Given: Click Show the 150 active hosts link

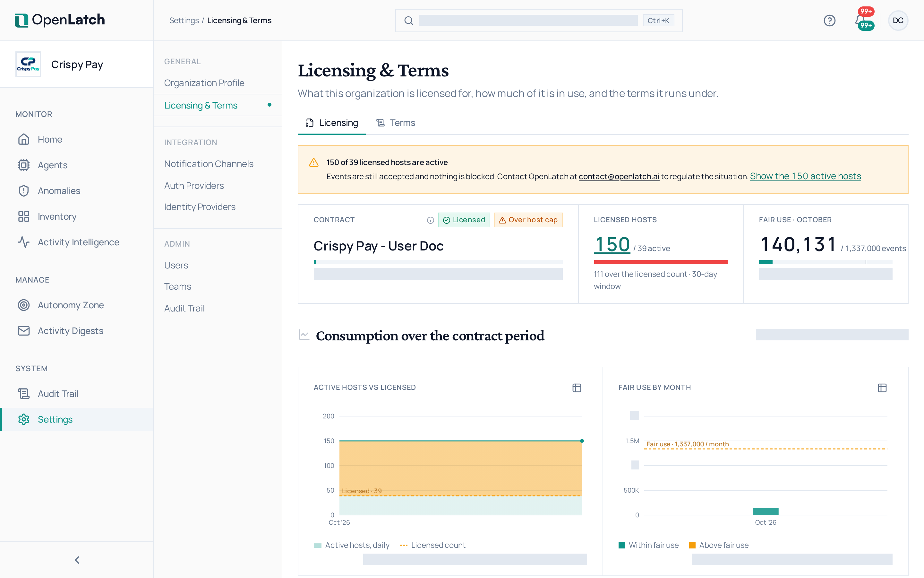Looking at the screenshot, I should [x=805, y=176].
